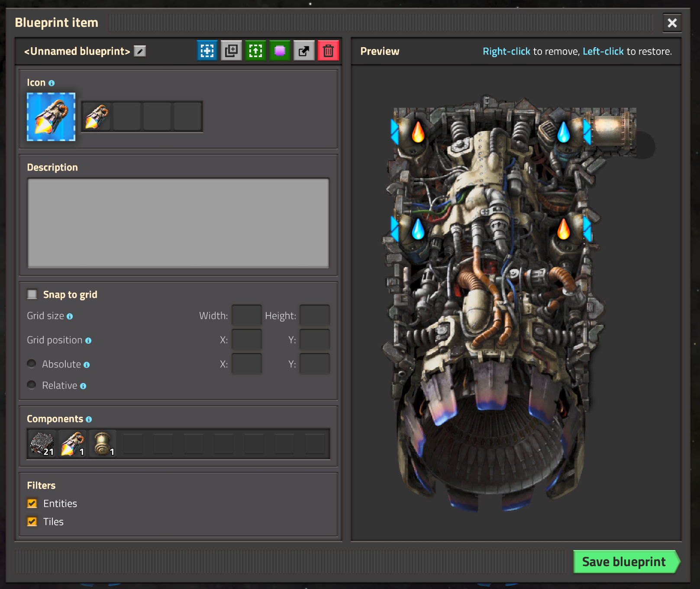700x589 pixels.
Task: Click the Grid position Y field
Action: tap(315, 340)
